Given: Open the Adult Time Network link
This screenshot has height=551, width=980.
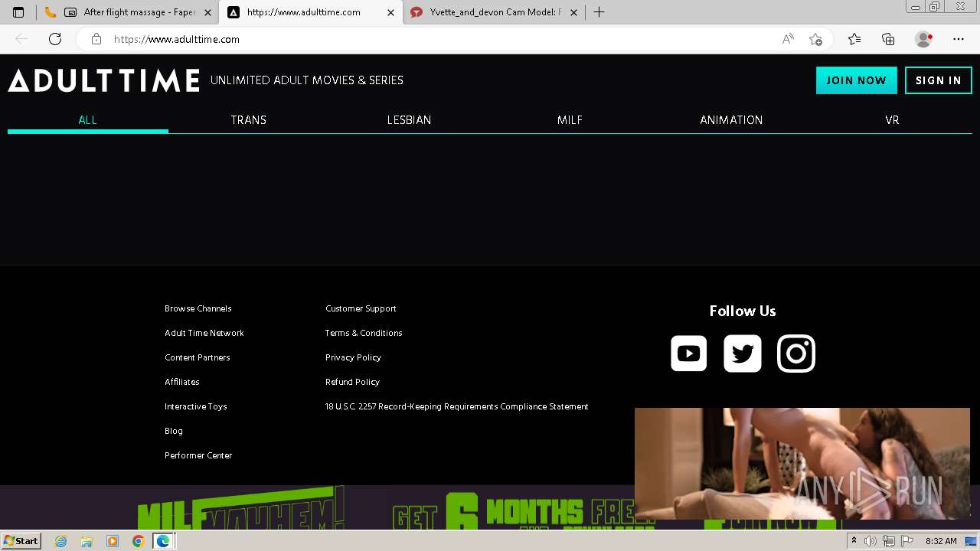Looking at the screenshot, I should [204, 333].
